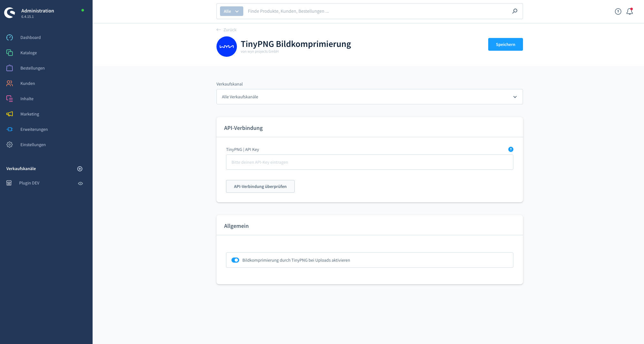Click the Shopware logo icon
The width and height of the screenshot is (644, 344).
[x=10, y=13]
